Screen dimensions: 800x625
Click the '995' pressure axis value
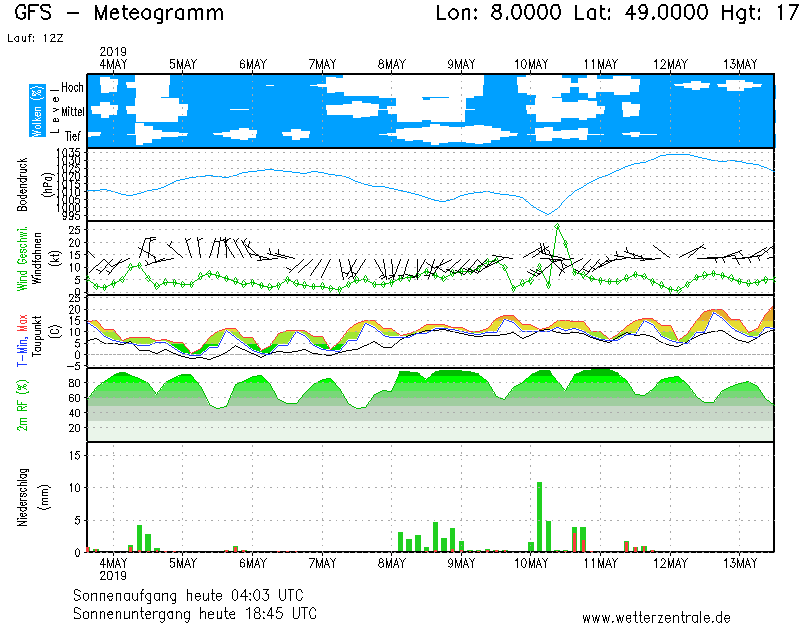pyautogui.click(x=71, y=216)
